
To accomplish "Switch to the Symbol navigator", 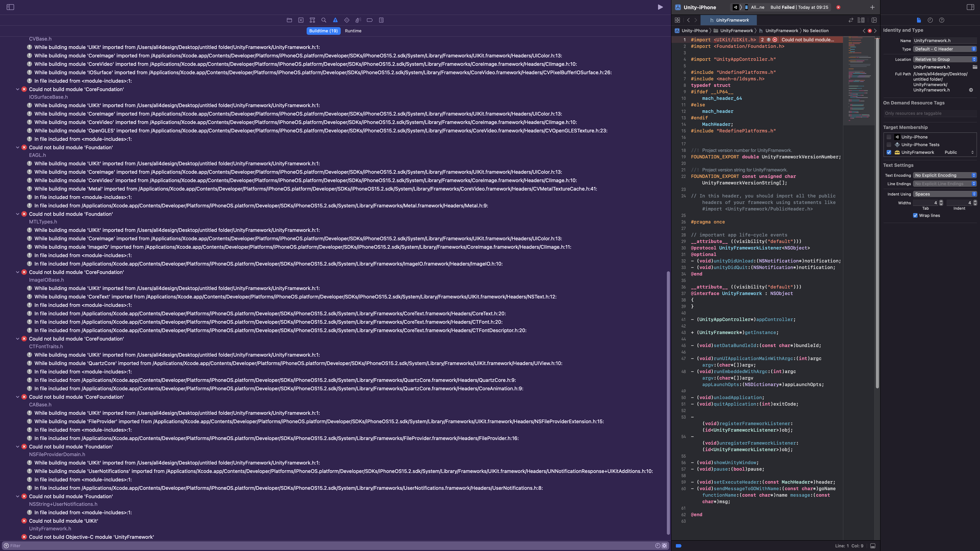I will [x=312, y=20].
